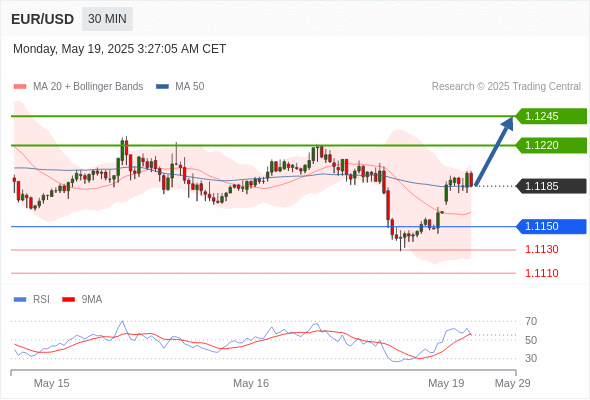Click the RSI 70 axis value
The height and width of the screenshot is (400, 590).
pos(531,321)
